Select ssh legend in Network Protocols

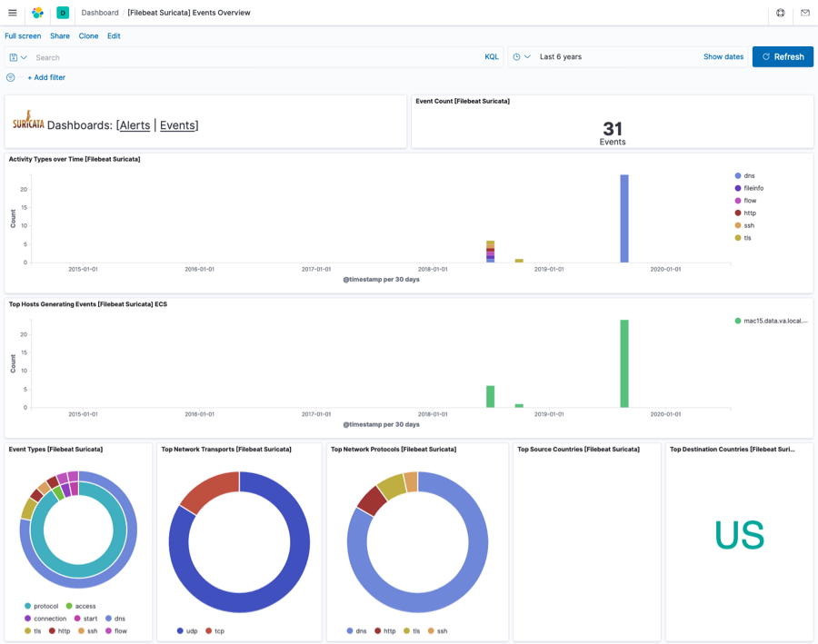[438, 631]
